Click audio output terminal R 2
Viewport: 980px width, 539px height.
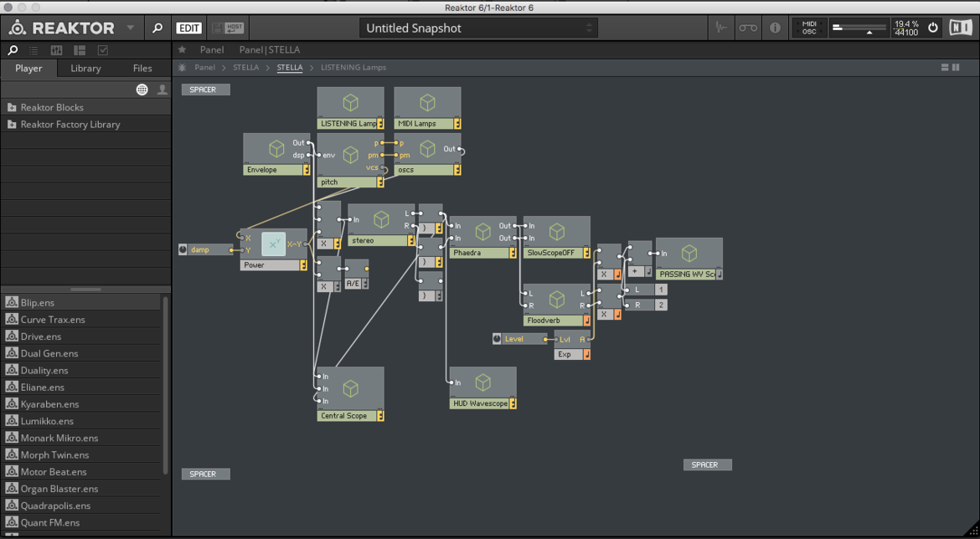pyautogui.click(x=647, y=305)
